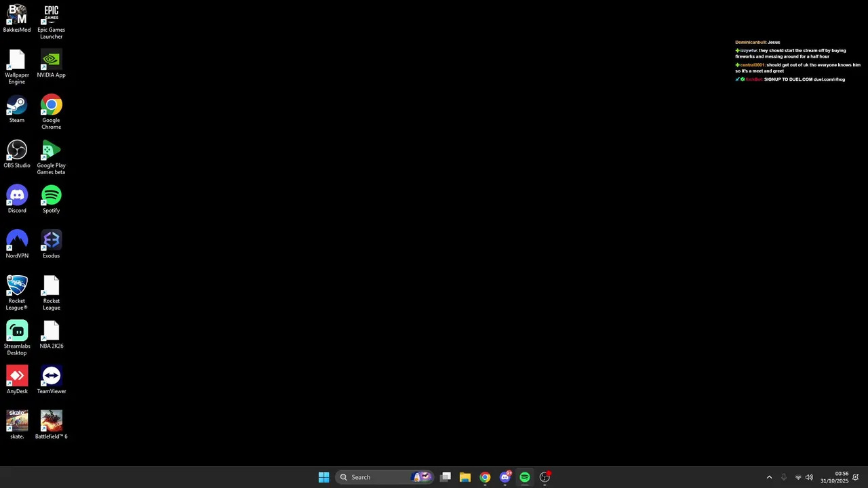This screenshot has height=488, width=868.
Task: Open the notification bell in taskbar corner
Action: [856, 477]
